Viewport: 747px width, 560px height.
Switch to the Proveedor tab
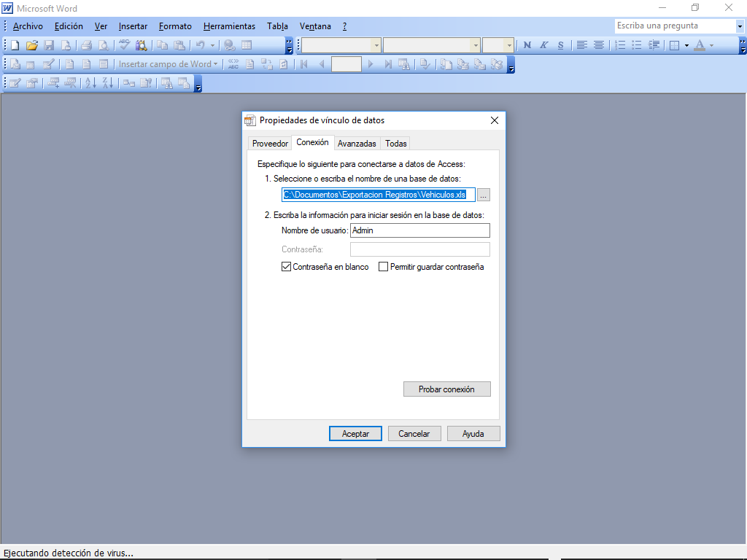tap(270, 144)
